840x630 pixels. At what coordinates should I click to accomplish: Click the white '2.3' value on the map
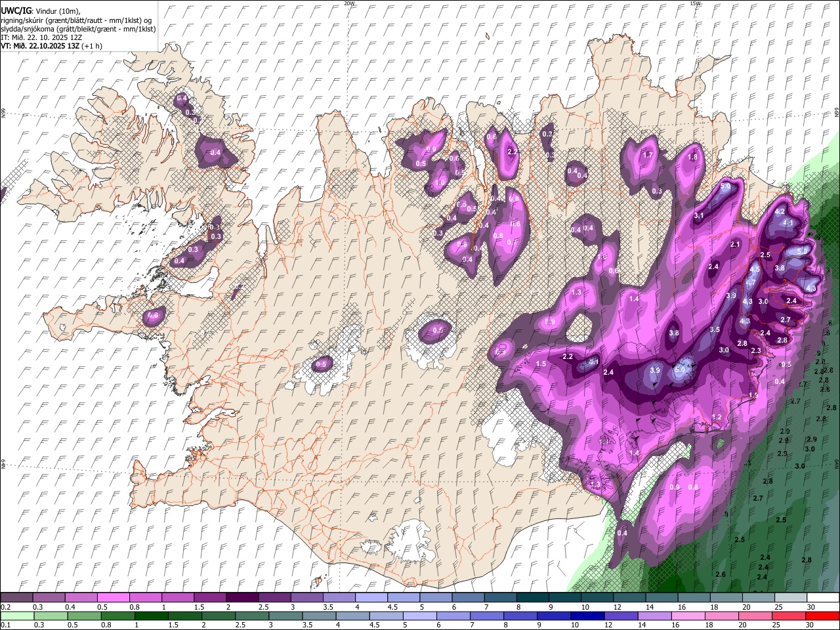coord(756,350)
